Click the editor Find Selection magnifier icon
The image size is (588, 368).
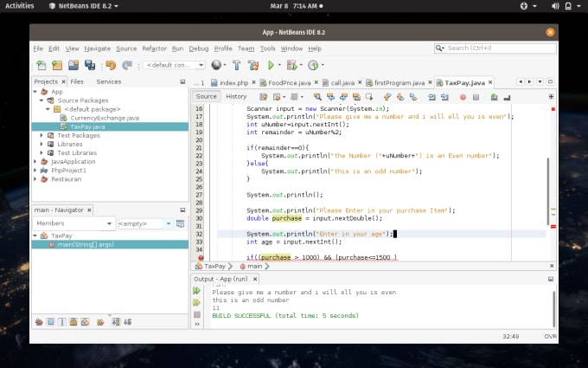pyautogui.click(x=317, y=97)
